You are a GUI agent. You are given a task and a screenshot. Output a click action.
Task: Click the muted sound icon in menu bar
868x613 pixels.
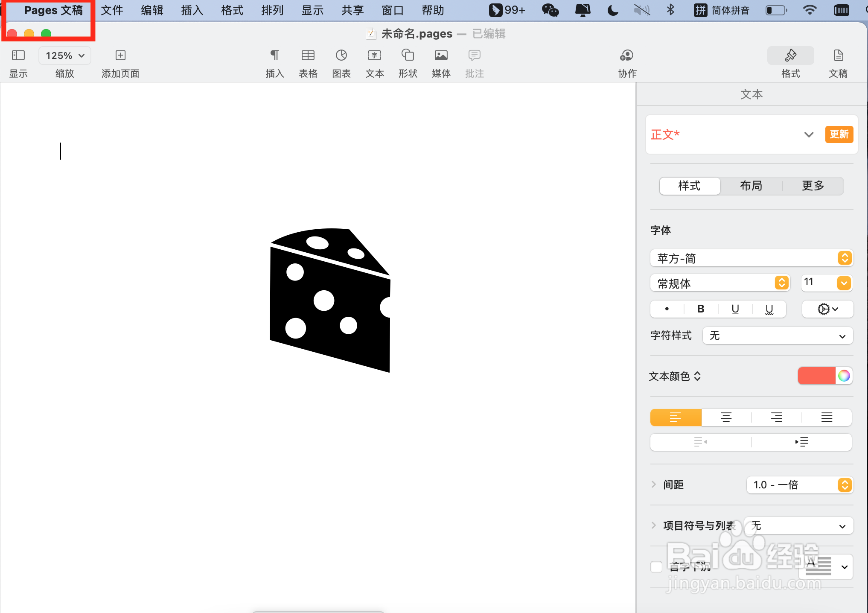[641, 10]
